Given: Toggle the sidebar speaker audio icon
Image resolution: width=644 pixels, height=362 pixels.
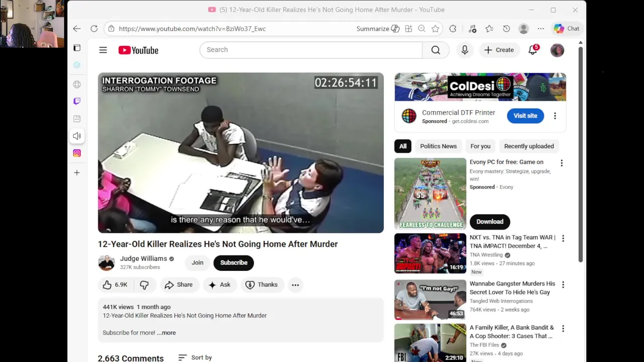Looking at the screenshot, I should click(77, 136).
